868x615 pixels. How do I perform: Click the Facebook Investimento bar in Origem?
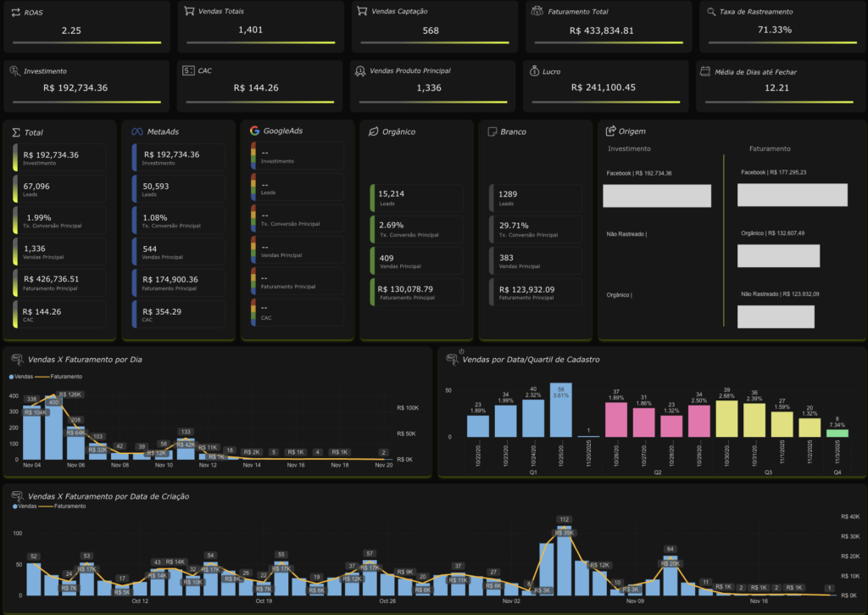click(x=657, y=196)
